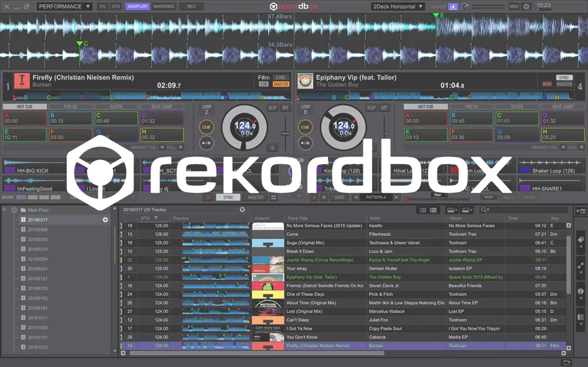Add playlist 20160317 with the plus icon
The width and height of the screenshot is (588, 367).
pyautogui.click(x=105, y=220)
